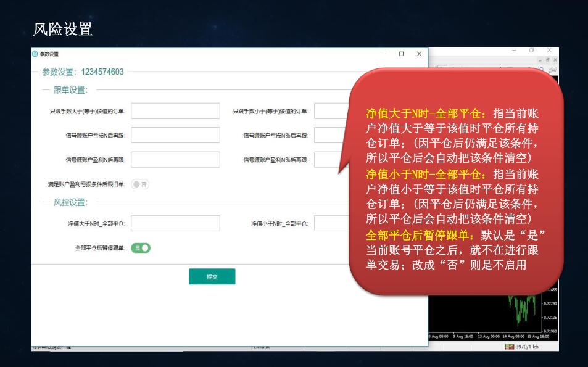Click the chat bubble icon in terminal toolbar
Viewport: 588px width, 367px height.
pyautogui.click(x=553, y=70)
